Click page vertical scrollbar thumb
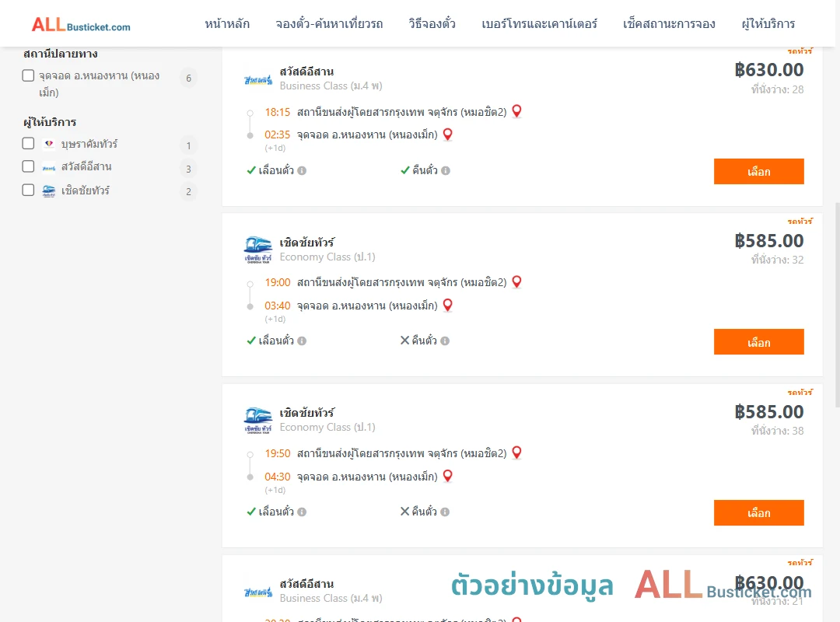Viewport: 840px width, 622px height. pyautogui.click(x=838, y=306)
